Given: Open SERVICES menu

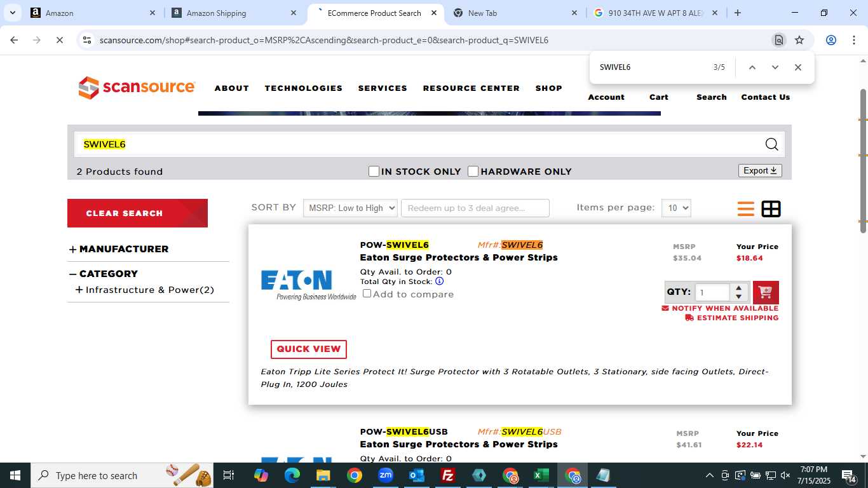Looking at the screenshot, I should point(383,88).
